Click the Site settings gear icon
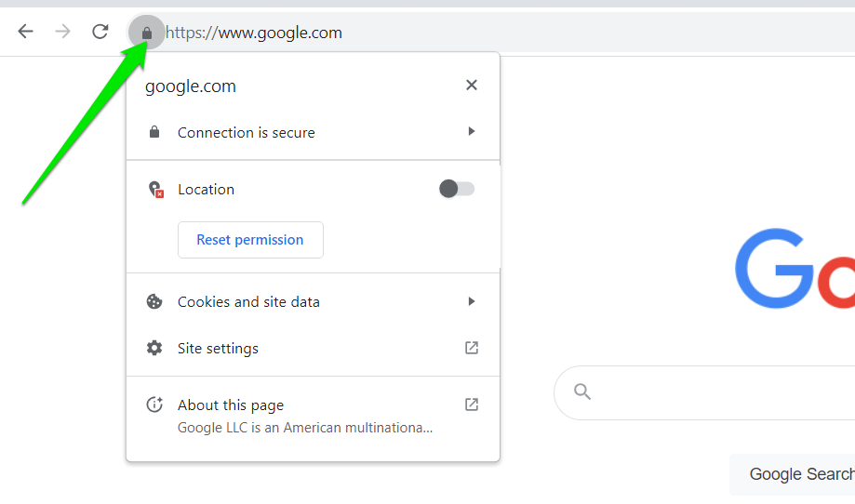 (x=154, y=348)
